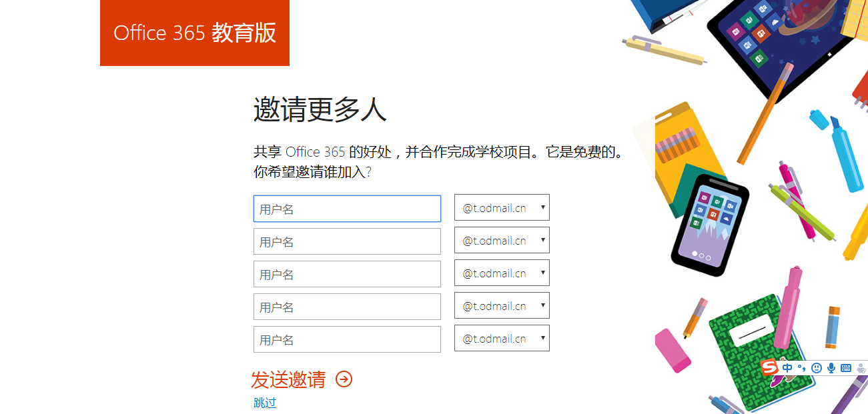Send invitations by clicking 发送邀请
This screenshot has height=414, width=868.
[x=290, y=379]
